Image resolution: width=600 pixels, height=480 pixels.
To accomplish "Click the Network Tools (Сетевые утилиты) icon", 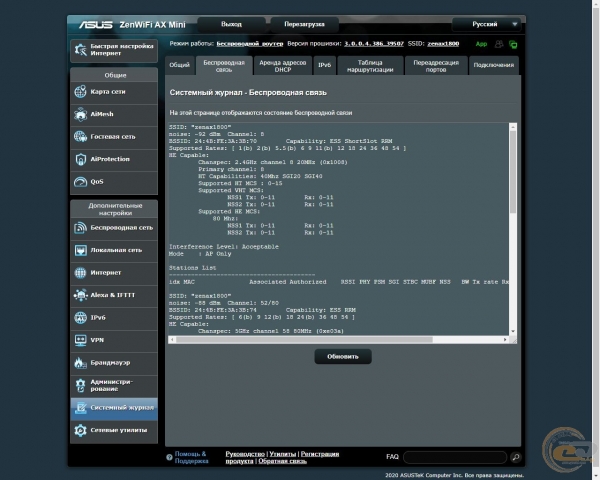I will point(80,430).
